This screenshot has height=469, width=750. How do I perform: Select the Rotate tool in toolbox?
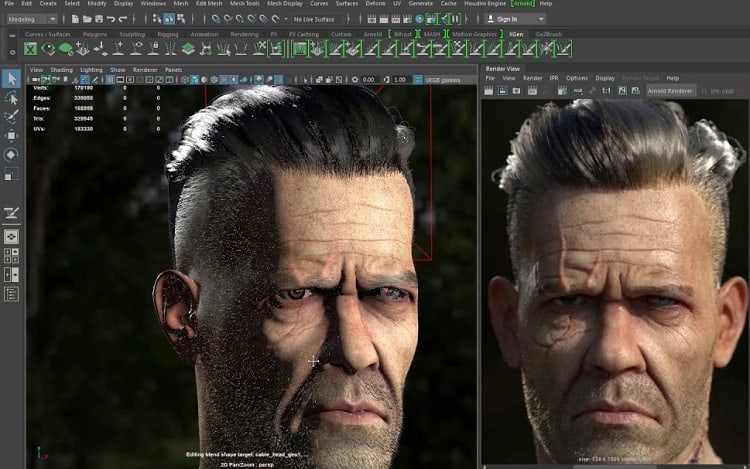(11, 155)
